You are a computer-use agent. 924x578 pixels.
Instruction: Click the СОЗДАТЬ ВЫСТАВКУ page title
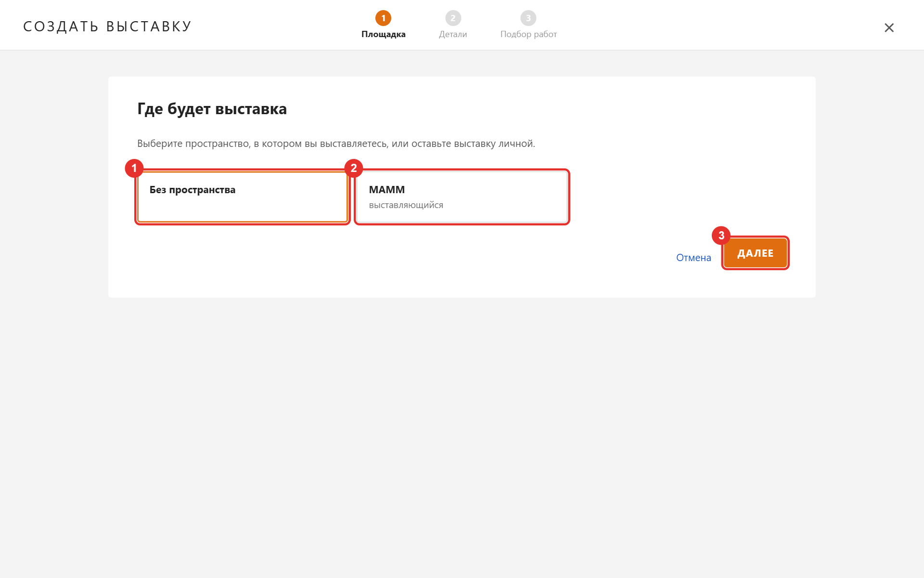tap(108, 26)
